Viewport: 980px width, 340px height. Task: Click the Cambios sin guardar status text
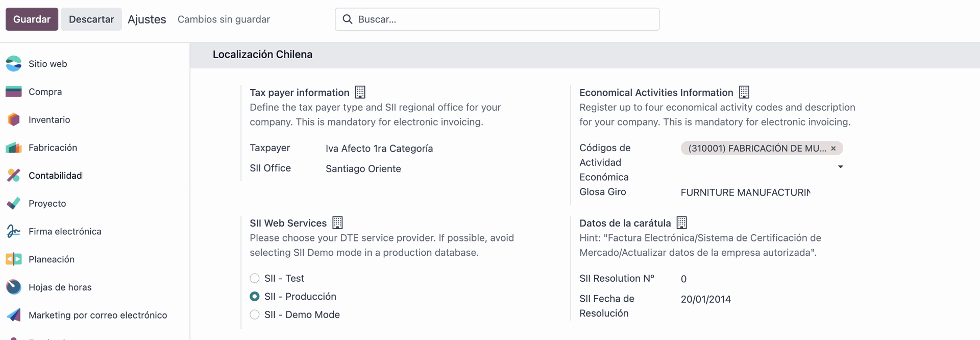224,19
